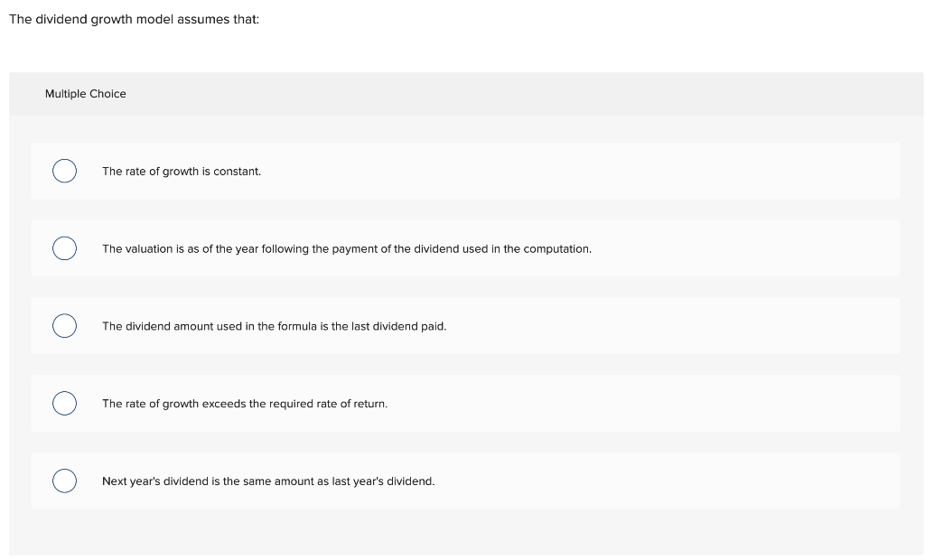Click empty gray panel area below the last answer
Screen dimensions: 925x560
click(466, 532)
